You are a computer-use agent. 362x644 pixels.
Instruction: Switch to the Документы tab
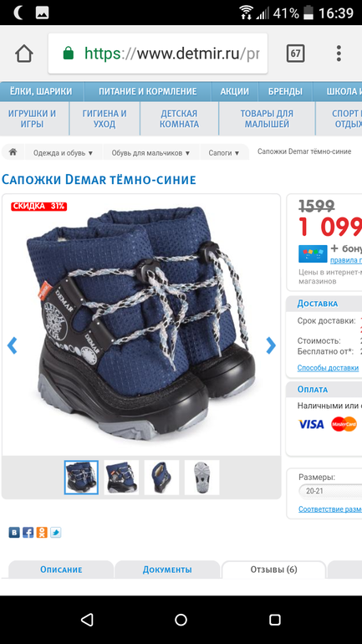167,570
